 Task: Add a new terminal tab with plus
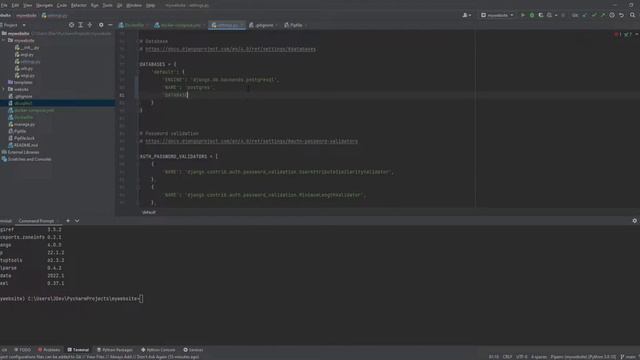click(68, 221)
